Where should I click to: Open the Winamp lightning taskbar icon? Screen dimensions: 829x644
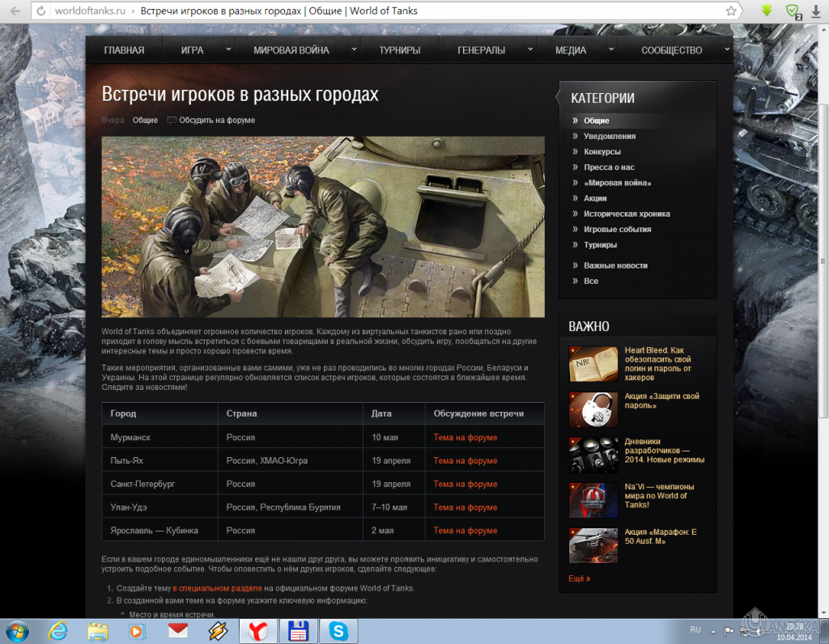click(218, 631)
